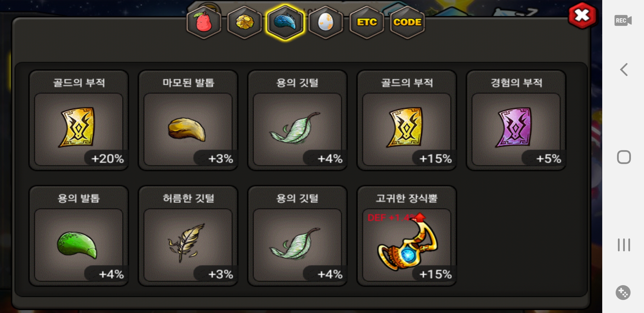
Task: Choose the purple experience talisman +5%
Action: point(516,120)
